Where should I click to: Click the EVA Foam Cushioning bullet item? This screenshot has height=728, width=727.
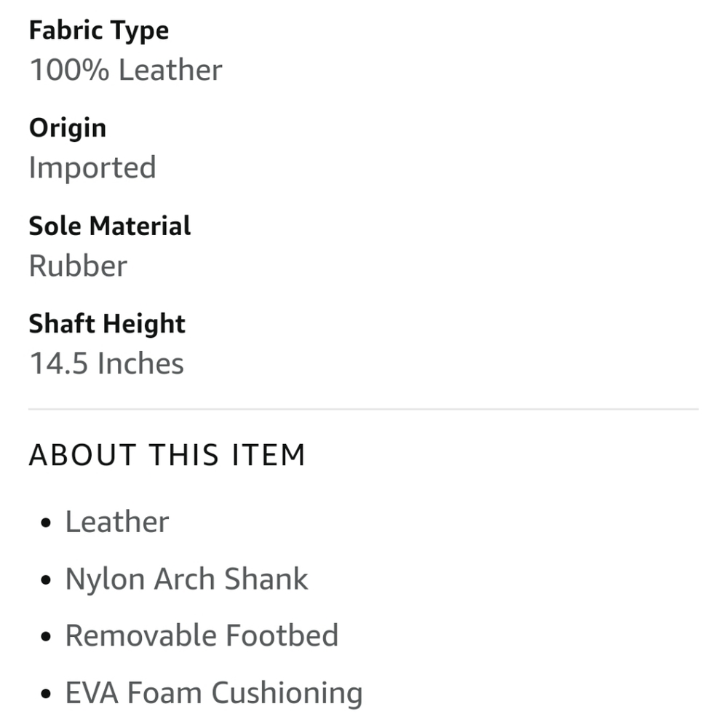click(214, 694)
